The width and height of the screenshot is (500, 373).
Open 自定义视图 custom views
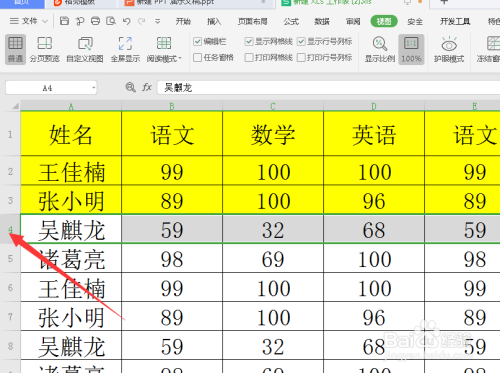pyautogui.click(x=85, y=49)
